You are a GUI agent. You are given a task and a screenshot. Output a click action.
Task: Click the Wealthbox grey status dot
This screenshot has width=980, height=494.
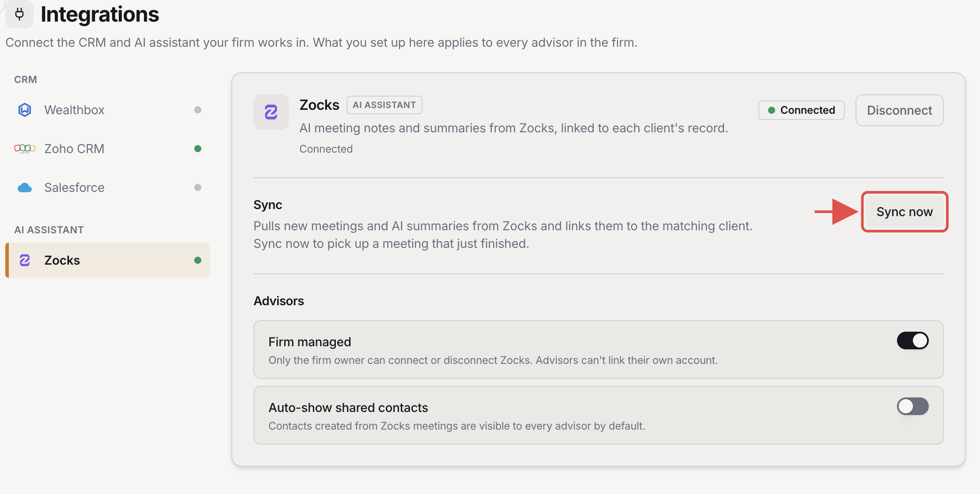(198, 110)
